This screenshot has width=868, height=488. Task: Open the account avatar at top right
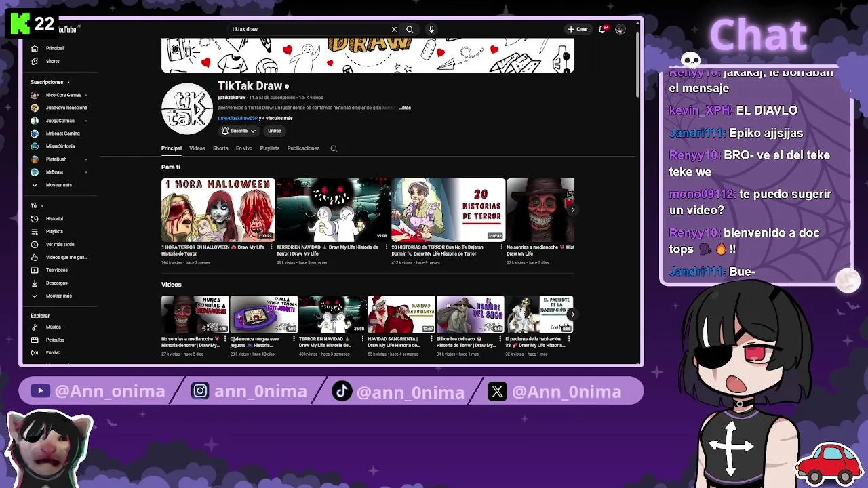620,29
